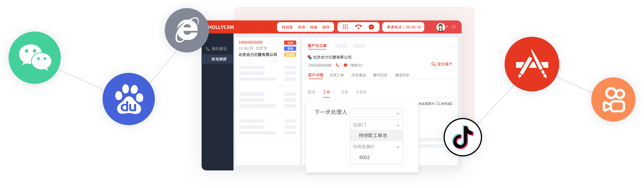Screen dimensions: 644x188
Task: Click the Internet Explorer gray icon
Action: [x=187, y=30]
